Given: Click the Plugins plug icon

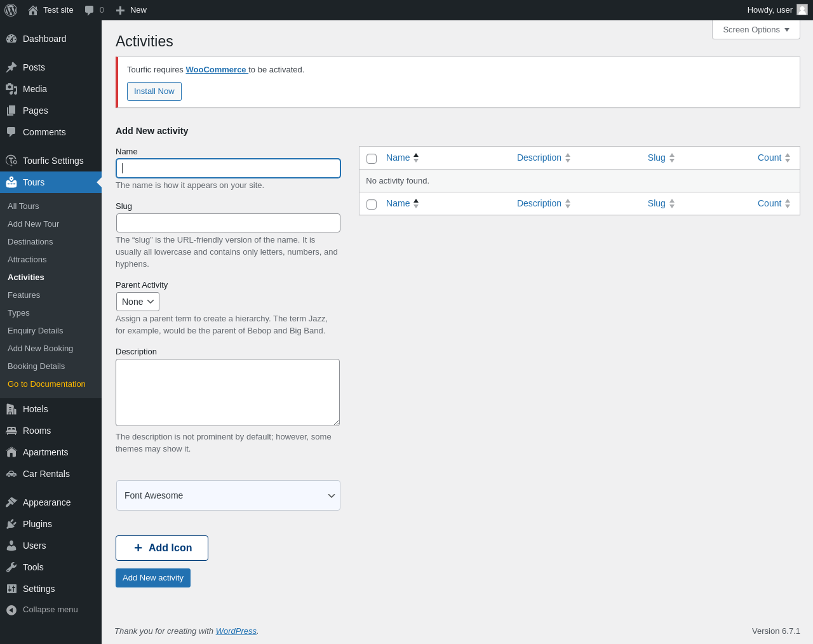Looking at the screenshot, I should tap(11, 524).
